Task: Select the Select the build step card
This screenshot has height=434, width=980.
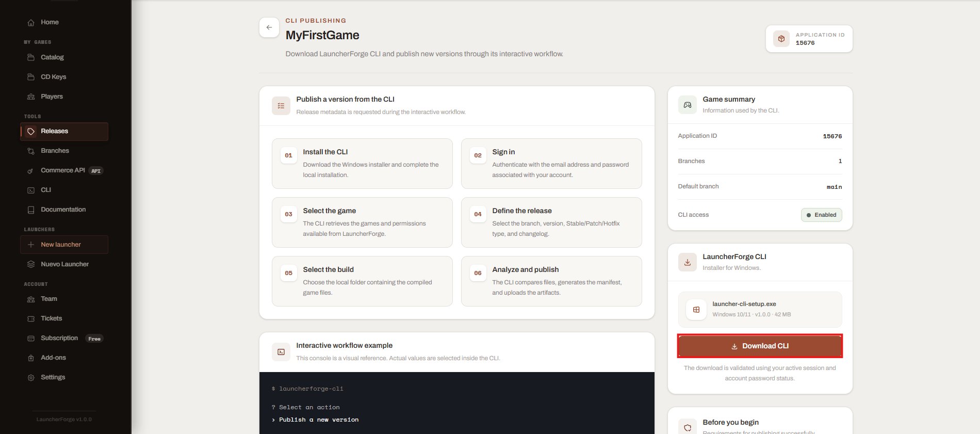Action: pyautogui.click(x=362, y=281)
